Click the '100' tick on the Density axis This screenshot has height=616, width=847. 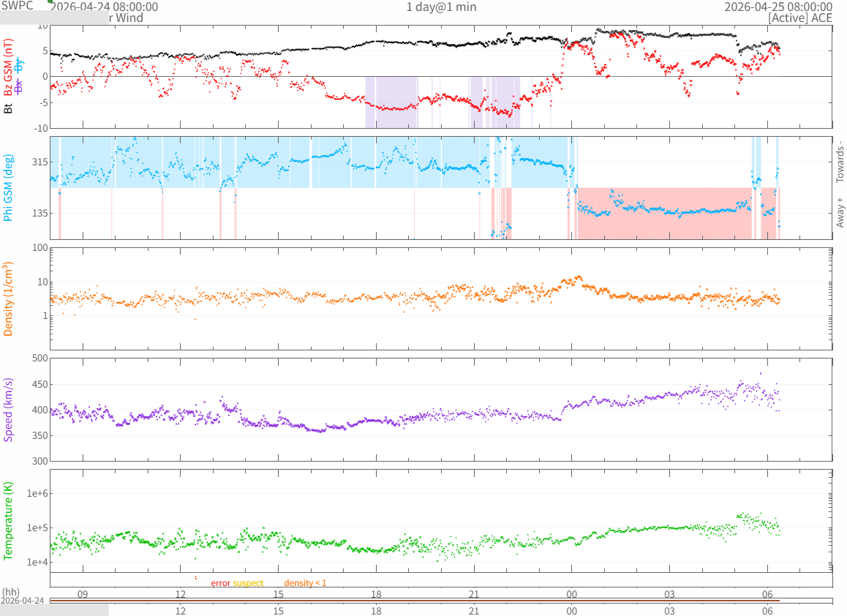tap(40, 248)
